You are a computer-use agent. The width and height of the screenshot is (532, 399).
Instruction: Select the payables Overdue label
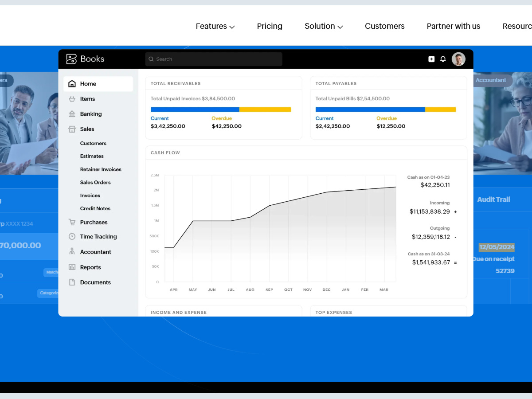(387, 118)
